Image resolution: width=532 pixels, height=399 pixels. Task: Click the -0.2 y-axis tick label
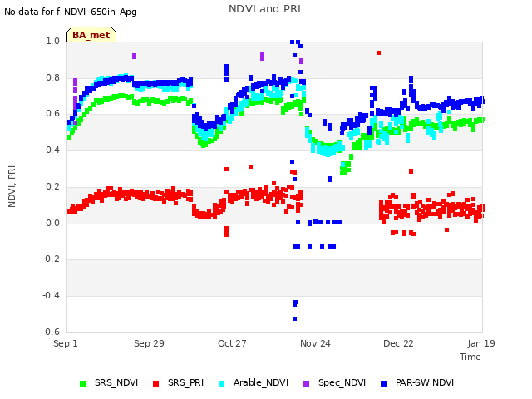51,259
